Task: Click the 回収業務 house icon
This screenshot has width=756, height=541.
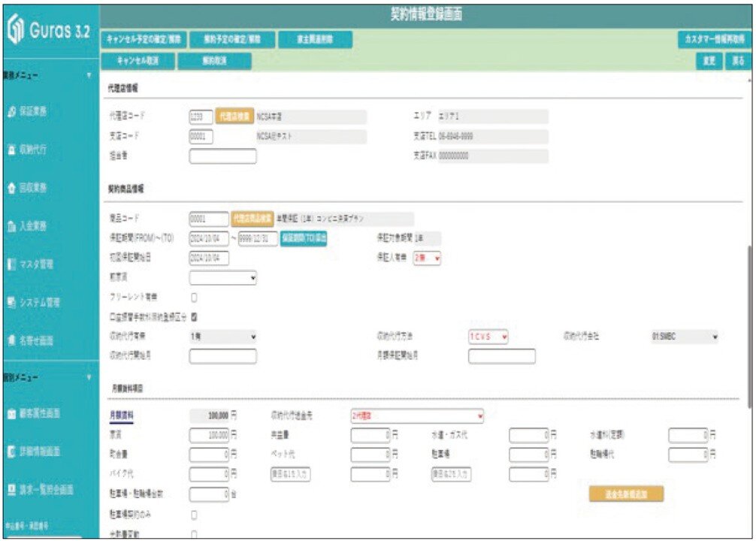Action: tap(11, 187)
